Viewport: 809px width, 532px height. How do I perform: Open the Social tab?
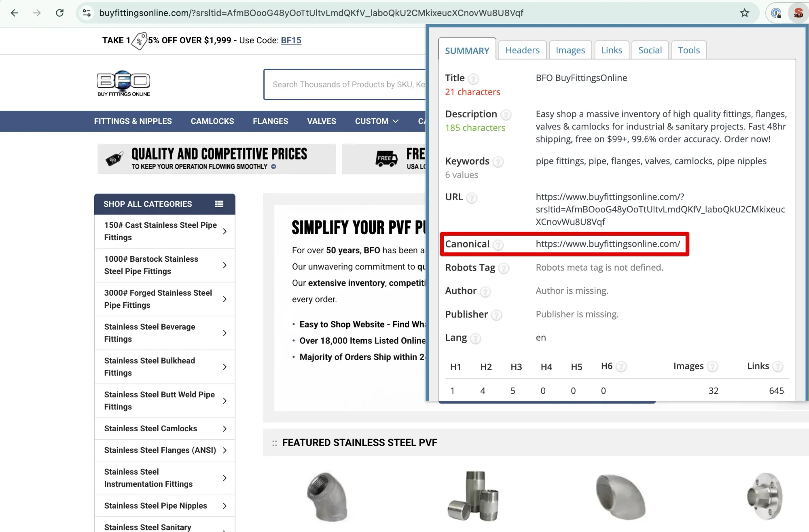point(650,50)
